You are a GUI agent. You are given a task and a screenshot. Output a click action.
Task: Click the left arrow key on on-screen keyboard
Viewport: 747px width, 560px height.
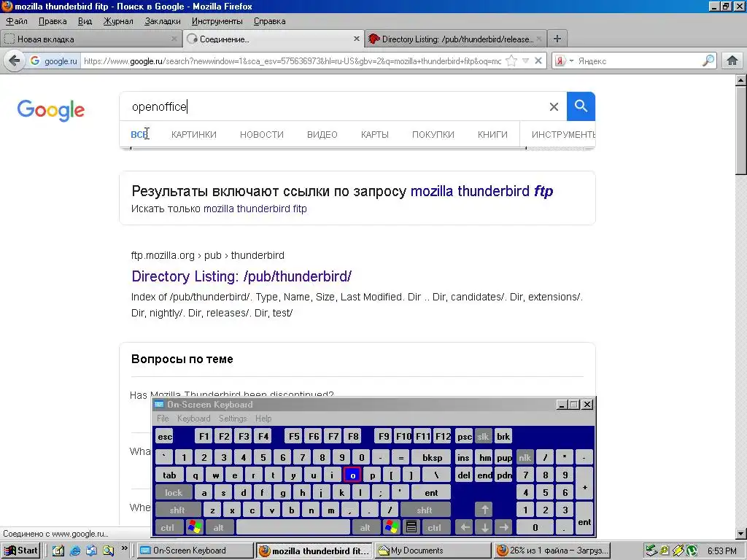pyautogui.click(x=465, y=527)
